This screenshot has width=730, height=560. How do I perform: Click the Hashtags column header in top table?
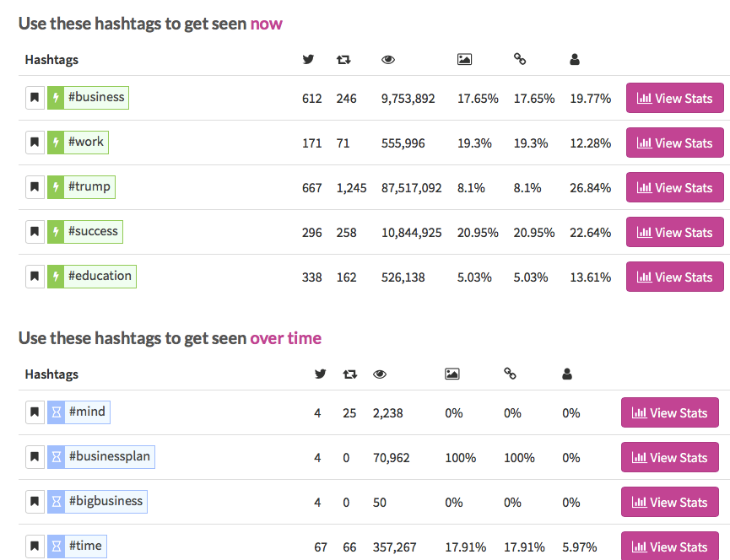51,60
